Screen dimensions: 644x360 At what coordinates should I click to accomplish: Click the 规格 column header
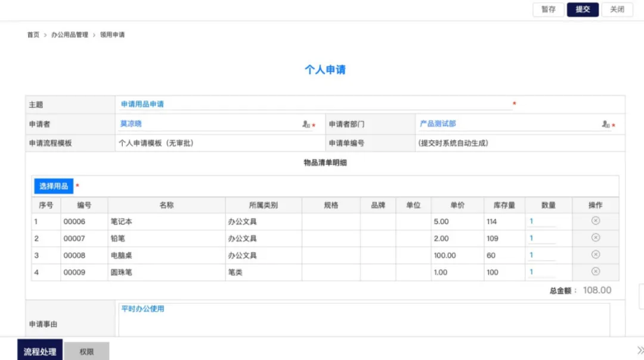pos(331,205)
